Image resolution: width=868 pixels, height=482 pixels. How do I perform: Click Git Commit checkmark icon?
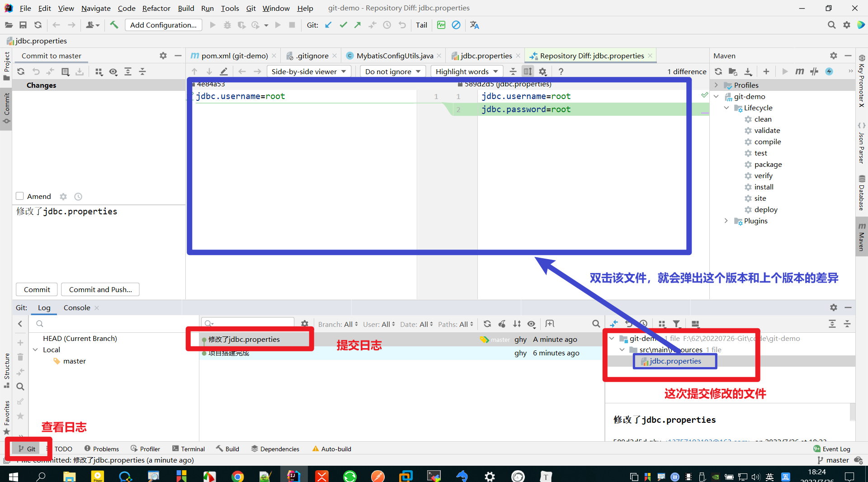click(x=344, y=25)
